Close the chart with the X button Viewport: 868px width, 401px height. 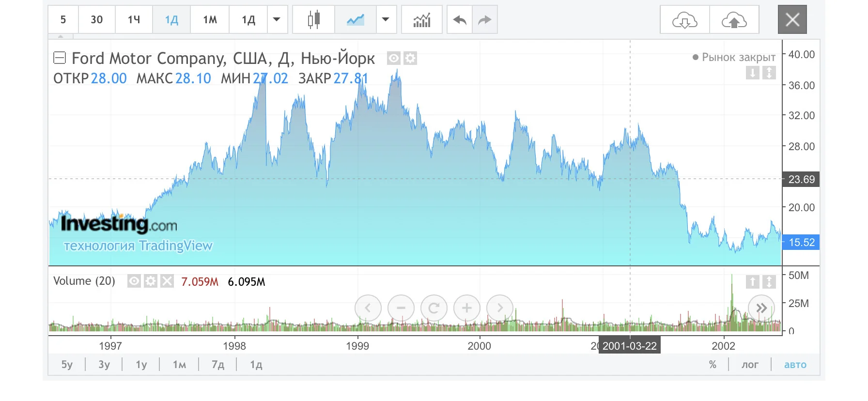[792, 19]
